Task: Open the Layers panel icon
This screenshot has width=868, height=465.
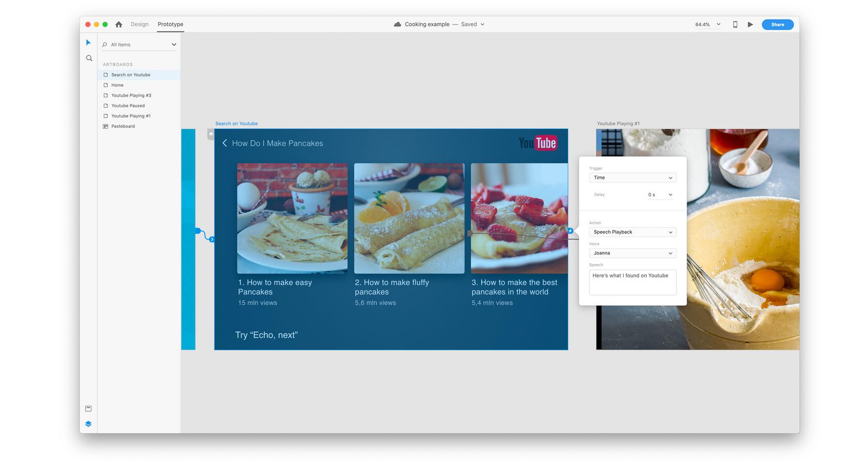Action: point(88,424)
